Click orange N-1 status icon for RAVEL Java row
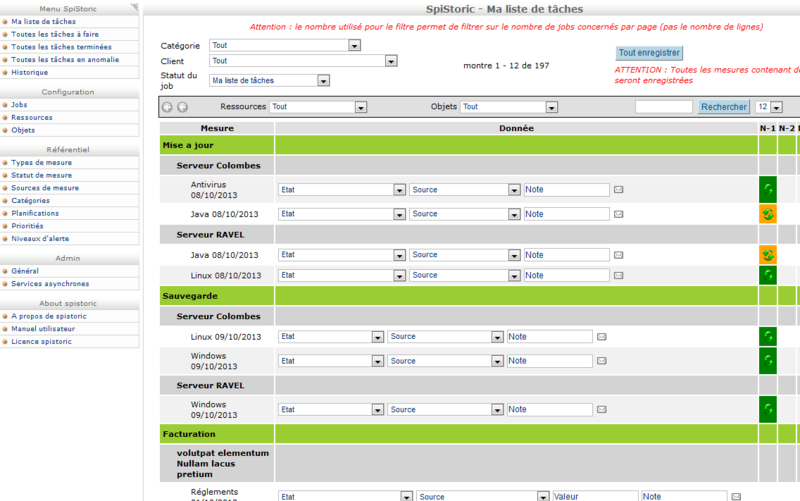 [x=768, y=255]
